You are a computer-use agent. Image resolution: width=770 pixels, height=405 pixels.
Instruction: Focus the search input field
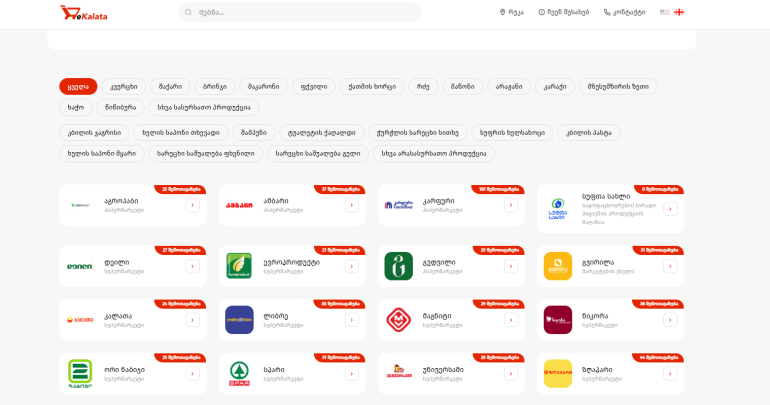pos(300,12)
